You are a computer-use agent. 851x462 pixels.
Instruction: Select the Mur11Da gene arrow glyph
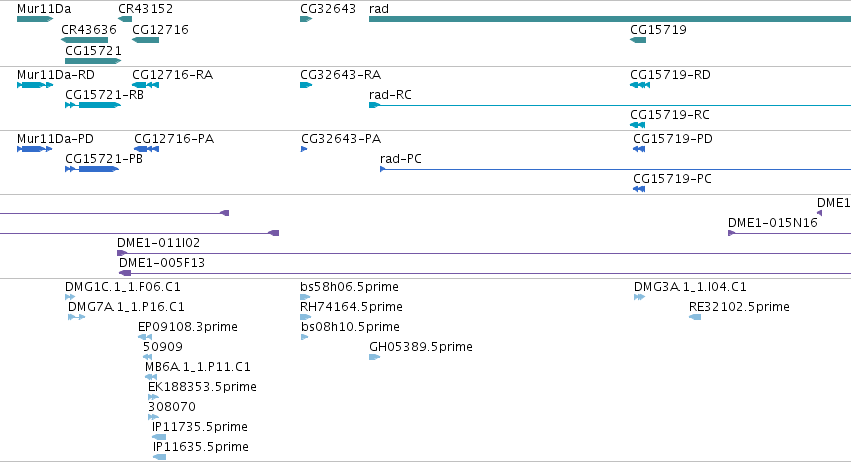tap(35, 19)
